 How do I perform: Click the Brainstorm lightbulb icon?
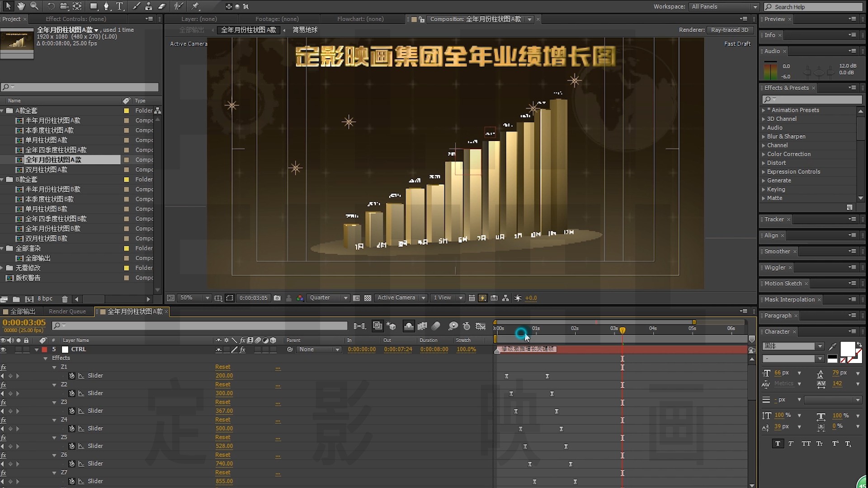tap(453, 326)
